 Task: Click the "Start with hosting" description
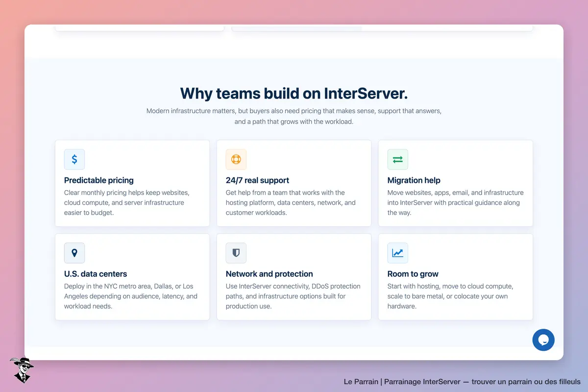[x=450, y=296]
